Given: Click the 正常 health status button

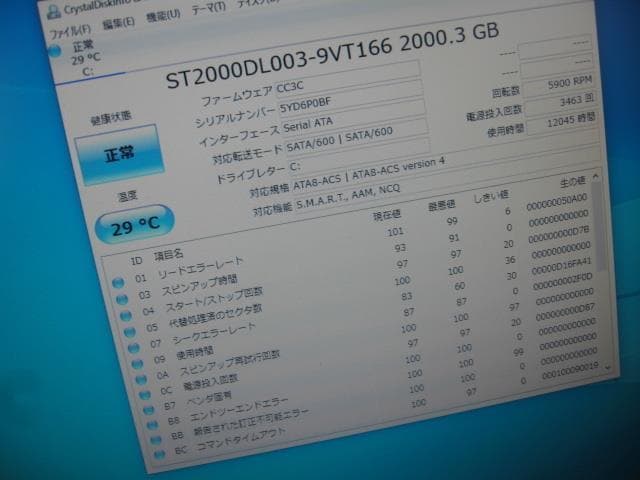Looking at the screenshot, I should tap(119, 155).
